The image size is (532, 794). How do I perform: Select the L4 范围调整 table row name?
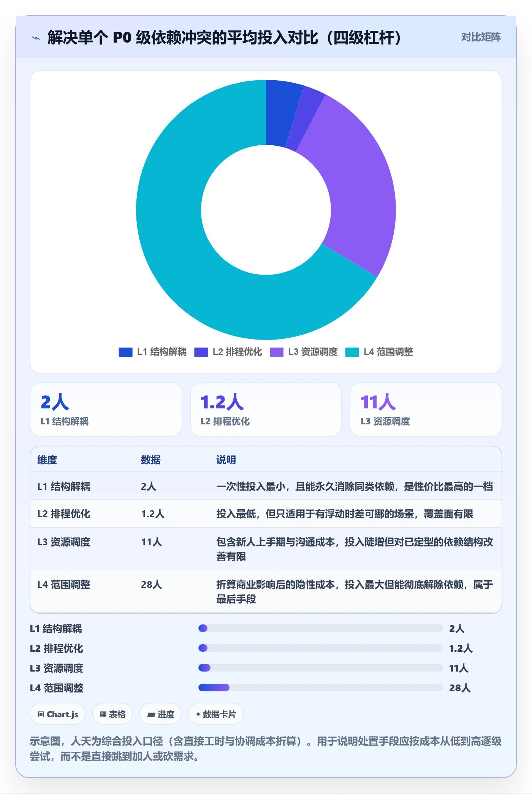(64, 584)
